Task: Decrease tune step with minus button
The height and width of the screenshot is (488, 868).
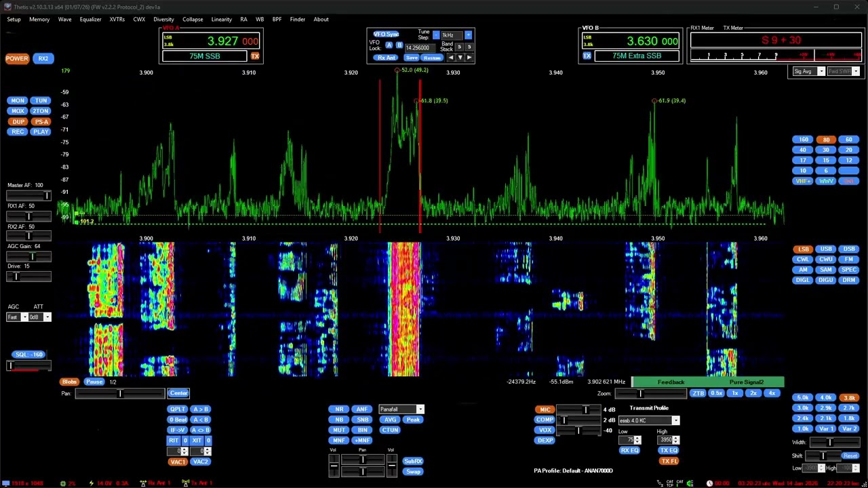Action: [x=436, y=35]
